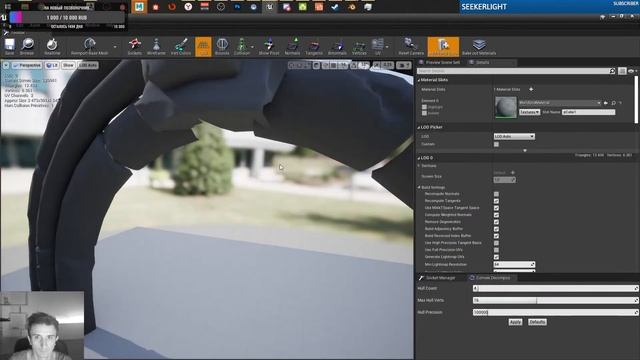Enable the Highlight checkbox for Element 0
The width and height of the screenshot is (640, 360).
[424, 107]
